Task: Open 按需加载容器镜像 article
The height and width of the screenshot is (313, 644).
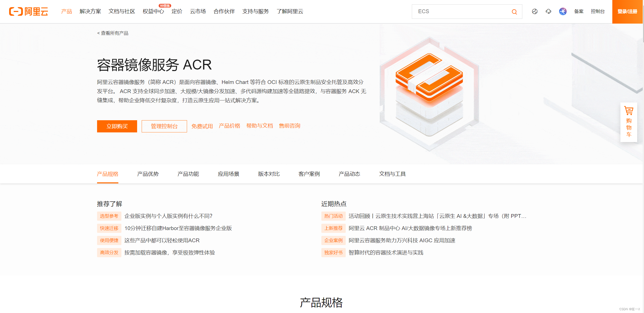Action: 170,253
